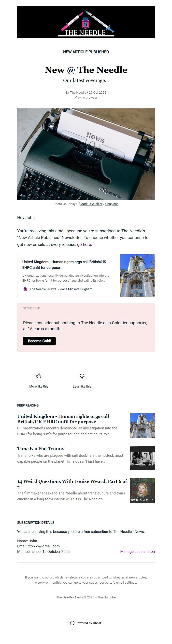
Task: Click the thumbs up 'More like this' icon
Action: pos(39,376)
